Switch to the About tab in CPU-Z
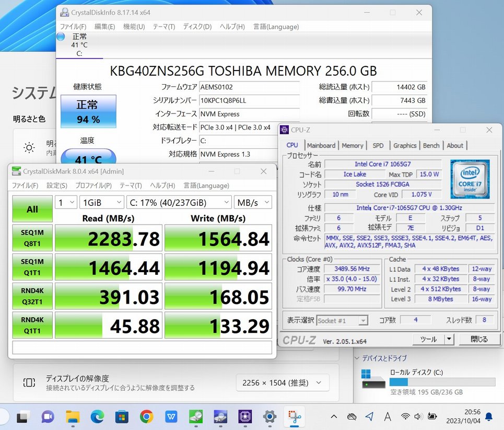This screenshot has width=504, height=430. 455,145
